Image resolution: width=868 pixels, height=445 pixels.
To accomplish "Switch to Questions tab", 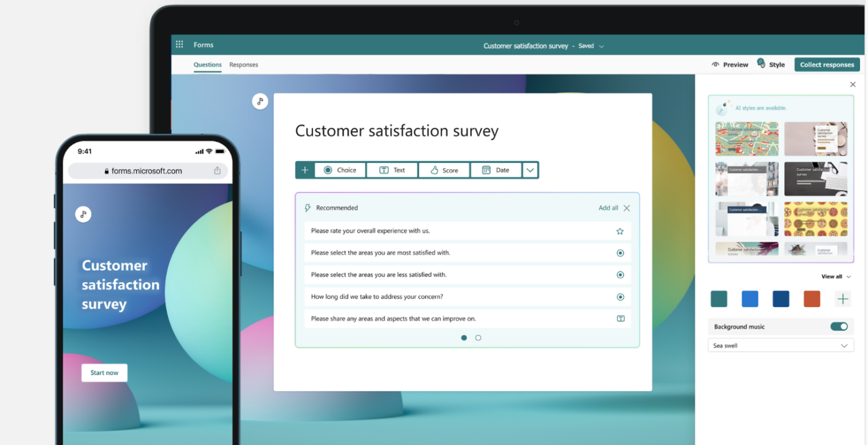I will [x=207, y=64].
